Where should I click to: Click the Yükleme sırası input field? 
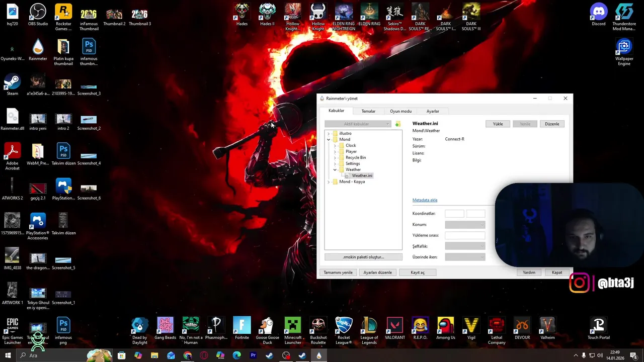[465, 235]
